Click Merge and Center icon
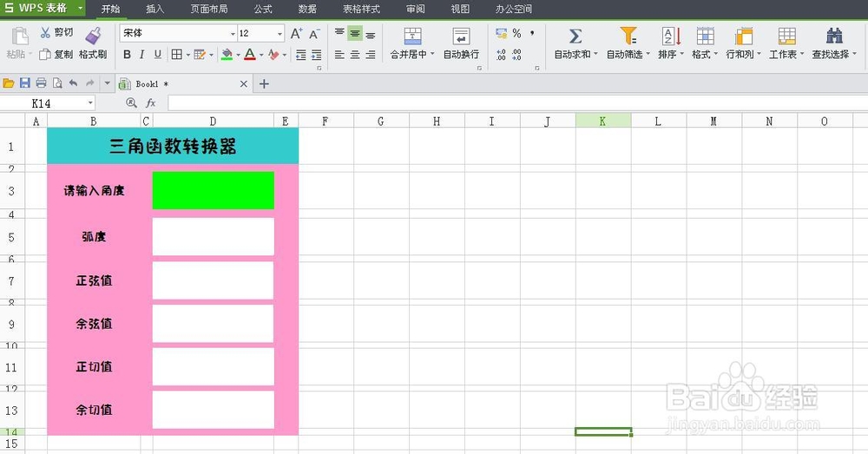The image size is (868, 454). (412, 36)
